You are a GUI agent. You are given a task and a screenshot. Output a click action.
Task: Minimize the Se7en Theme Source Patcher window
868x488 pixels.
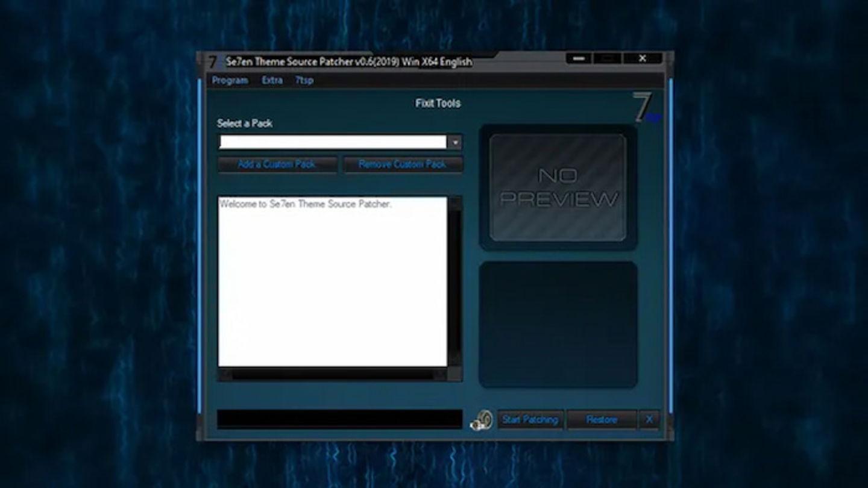tap(579, 58)
